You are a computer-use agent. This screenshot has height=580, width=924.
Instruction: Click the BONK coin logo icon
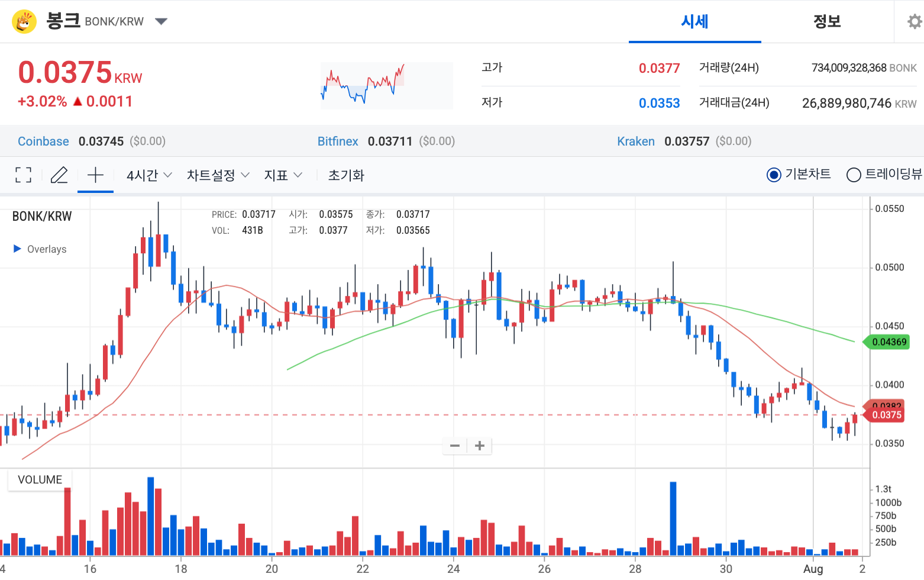pos(24,22)
